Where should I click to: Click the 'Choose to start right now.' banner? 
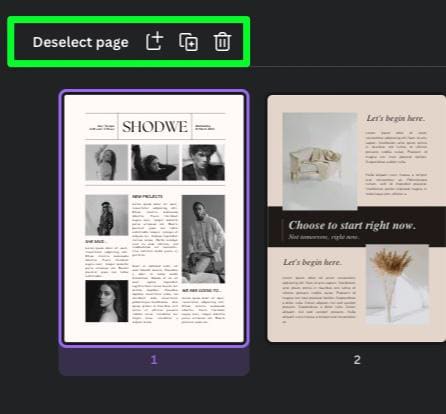[356, 227]
